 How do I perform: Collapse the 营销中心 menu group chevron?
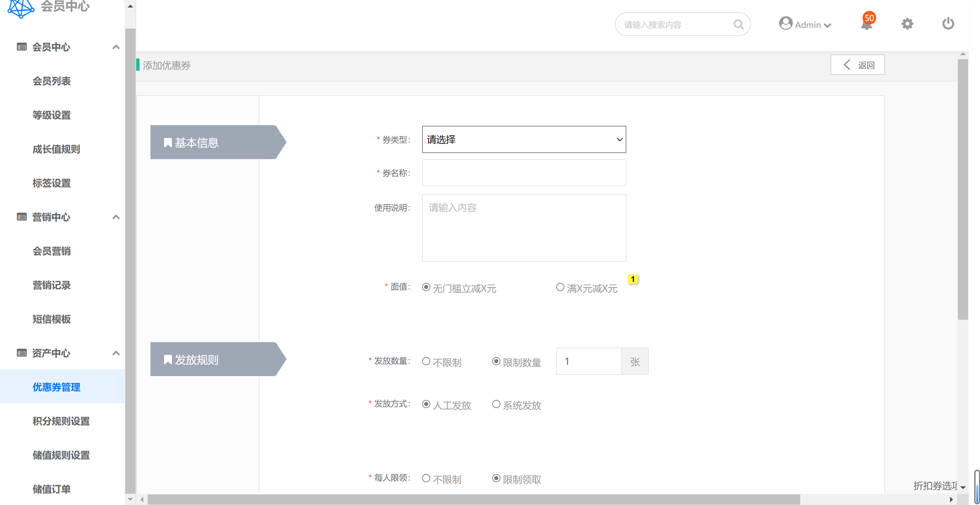point(116,217)
